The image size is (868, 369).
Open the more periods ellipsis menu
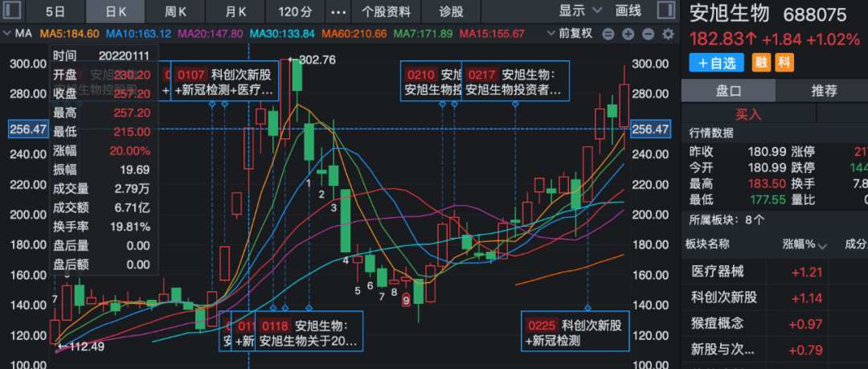(339, 11)
